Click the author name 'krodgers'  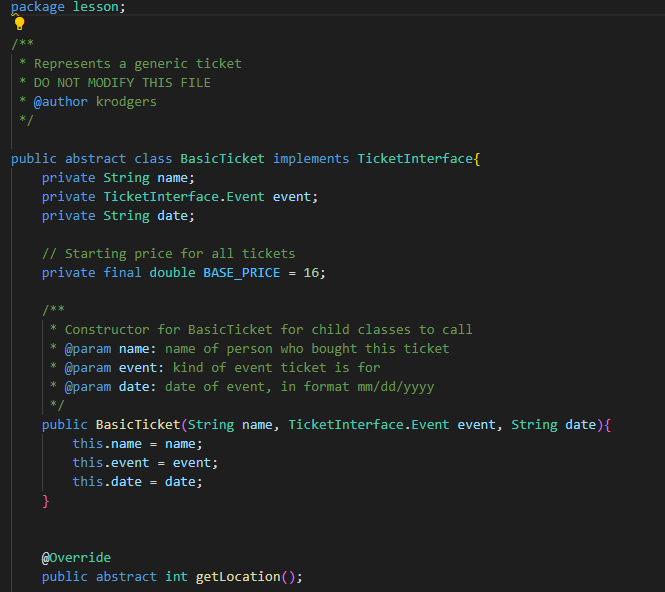(x=126, y=102)
